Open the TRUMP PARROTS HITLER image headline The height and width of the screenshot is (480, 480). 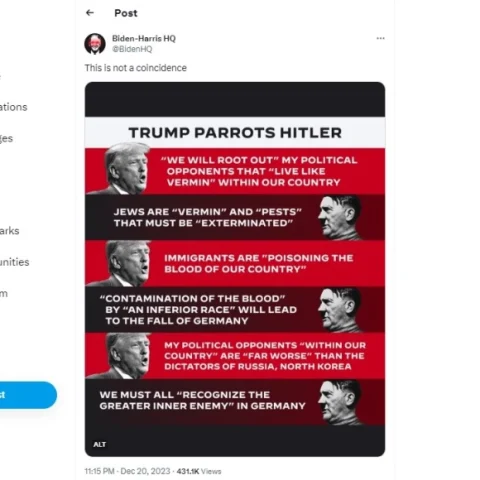click(x=235, y=132)
